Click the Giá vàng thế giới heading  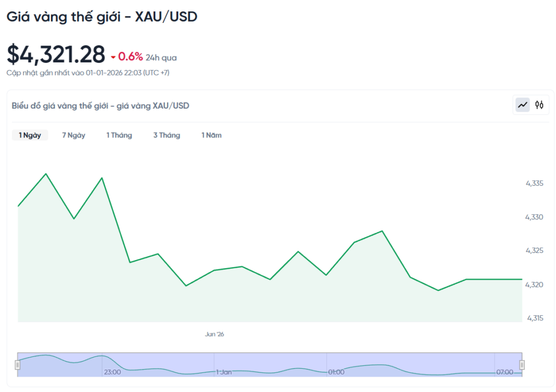(102, 17)
